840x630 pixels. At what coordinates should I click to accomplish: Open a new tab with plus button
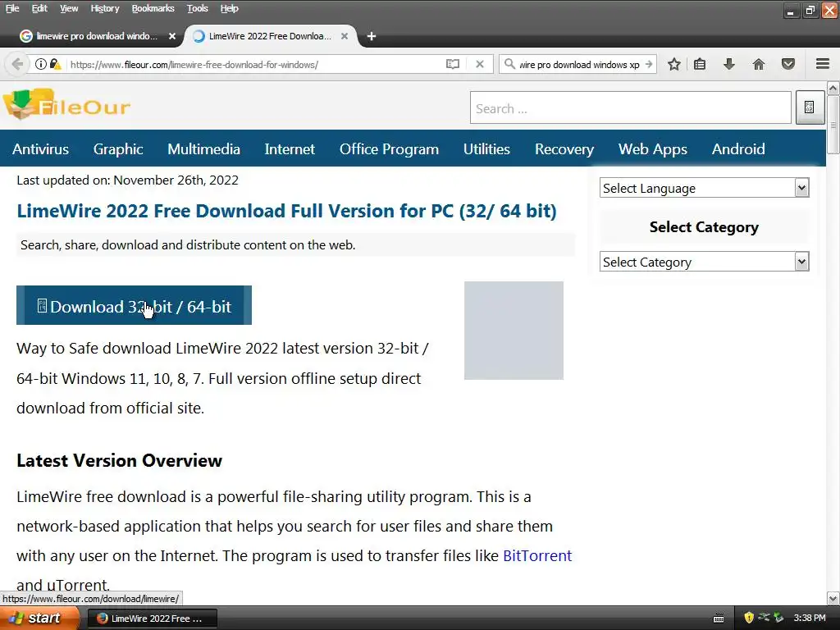tap(372, 36)
